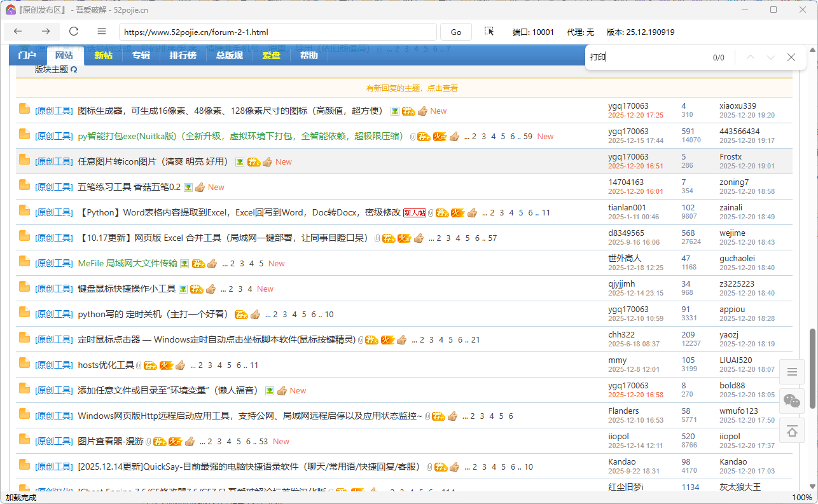
Task: Refresh block topics icon next to 版块主题
Action: pos(74,70)
